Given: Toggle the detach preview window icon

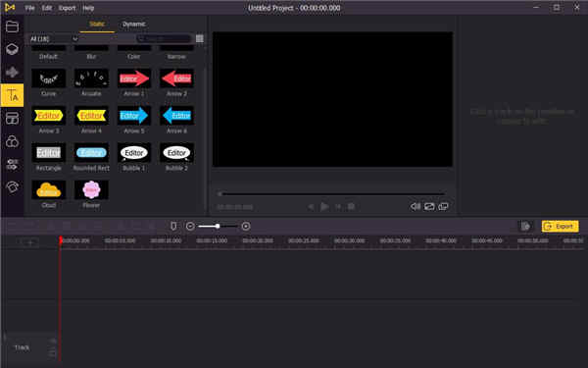Looking at the screenshot, I should (x=443, y=206).
